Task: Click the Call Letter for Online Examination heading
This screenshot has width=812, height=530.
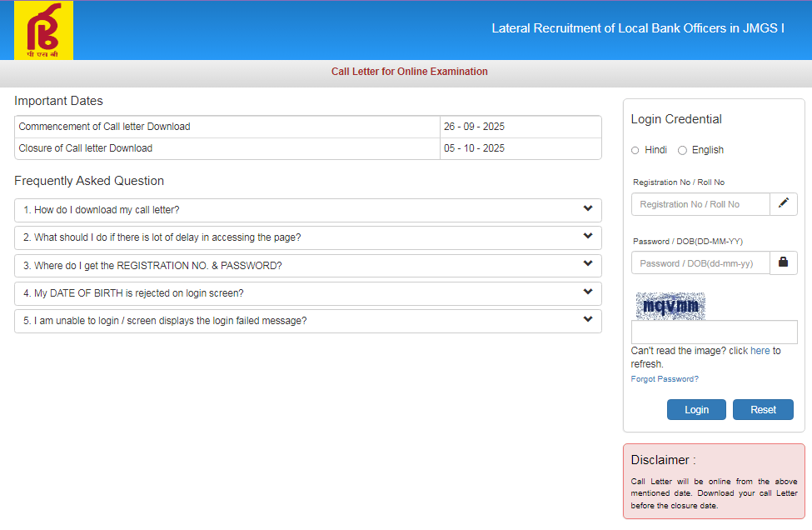Action: (x=409, y=72)
